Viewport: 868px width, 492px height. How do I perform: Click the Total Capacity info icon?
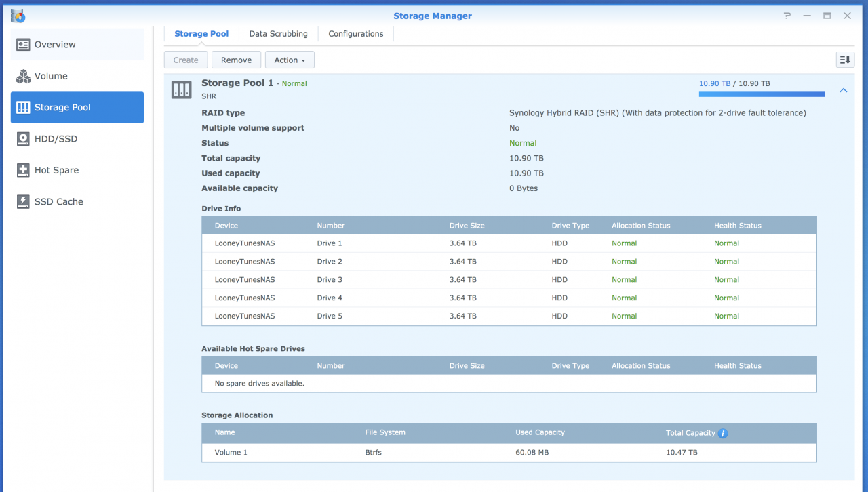tap(723, 433)
